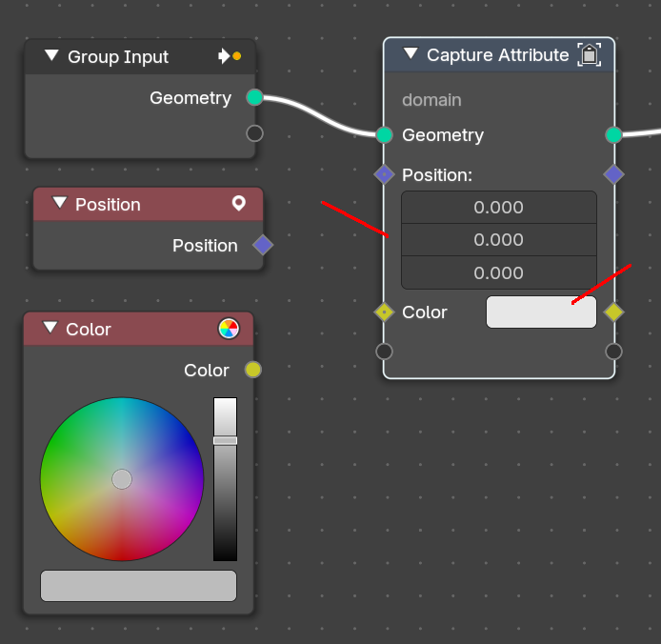Click the Position node output socket

(263, 245)
